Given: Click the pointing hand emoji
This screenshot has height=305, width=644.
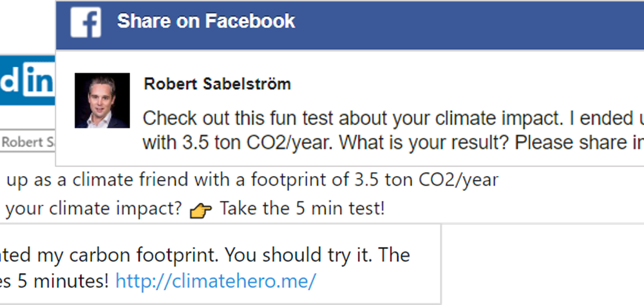Looking at the screenshot, I should click(201, 211).
